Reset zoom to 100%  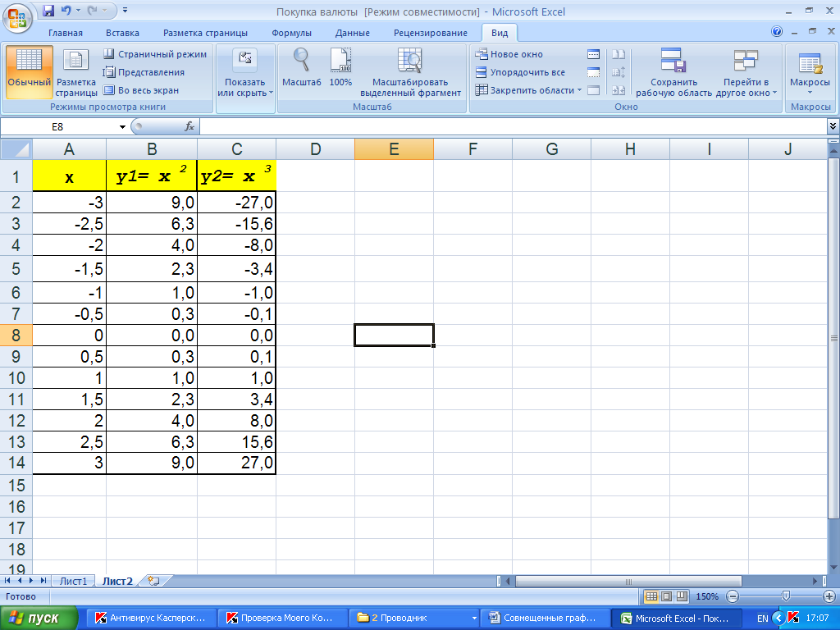pyautogui.click(x=340, y=67)
